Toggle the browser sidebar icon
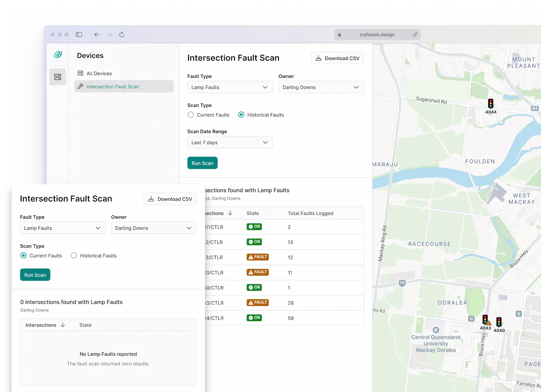The height and width of the screenshot is (392, 541). pos(79,34)
